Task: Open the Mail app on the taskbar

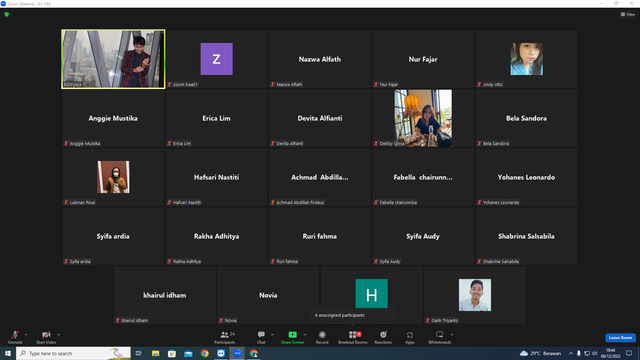Action: pyautogui.click(x=188, y=353)
